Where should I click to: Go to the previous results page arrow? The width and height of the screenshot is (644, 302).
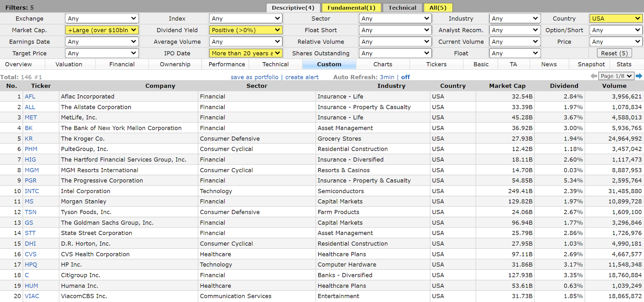coord(594,76)
